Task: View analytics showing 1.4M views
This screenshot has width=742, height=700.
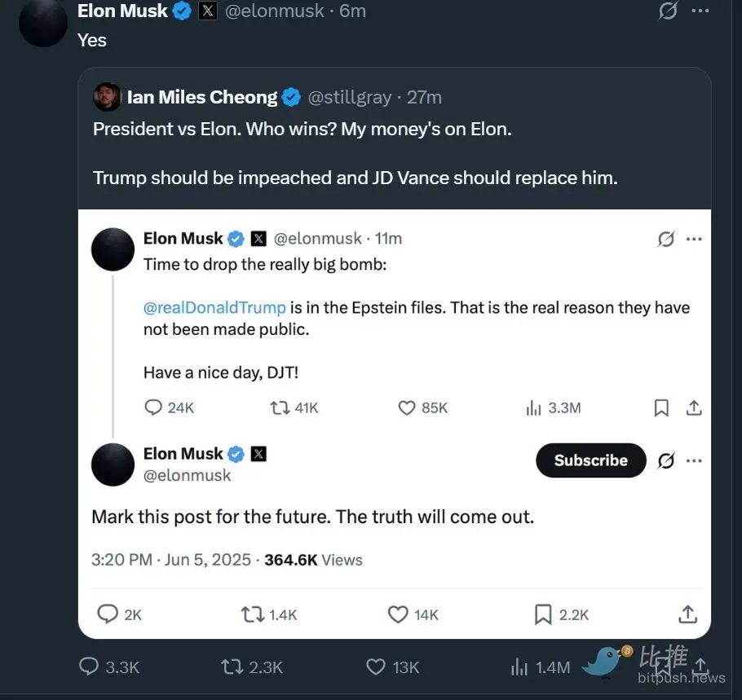Action: point(519,667)
